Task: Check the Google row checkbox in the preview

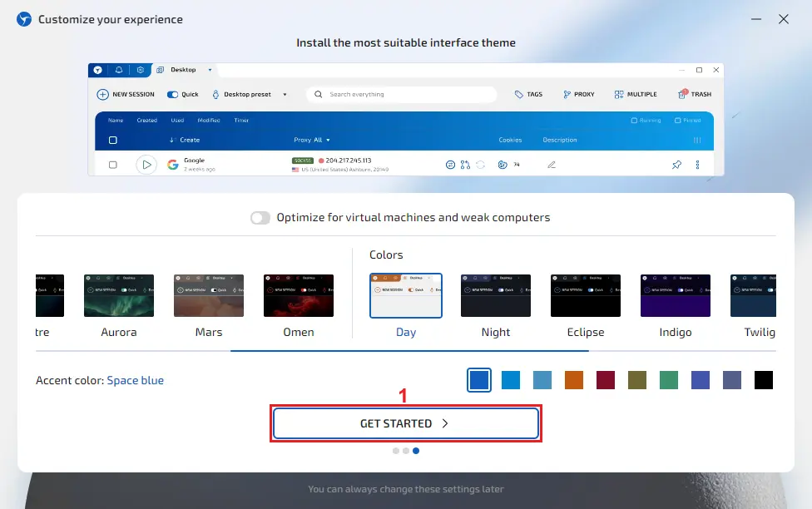Action: [x=113, y=165]
